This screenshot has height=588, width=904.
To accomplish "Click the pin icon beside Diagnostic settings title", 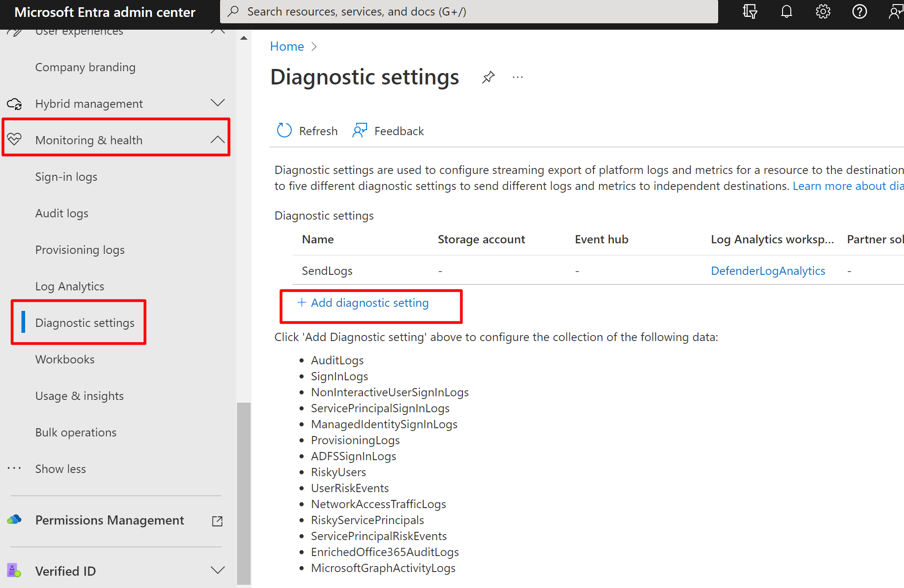I will tap(488, 77).
